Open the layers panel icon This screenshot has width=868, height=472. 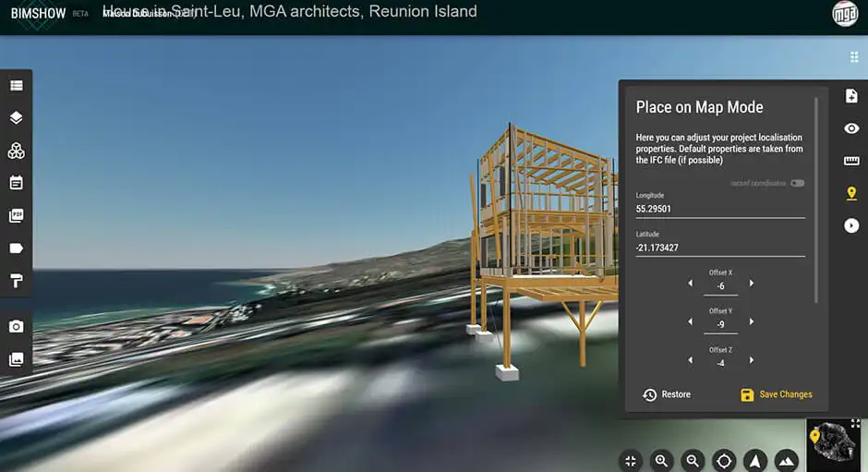16,118
